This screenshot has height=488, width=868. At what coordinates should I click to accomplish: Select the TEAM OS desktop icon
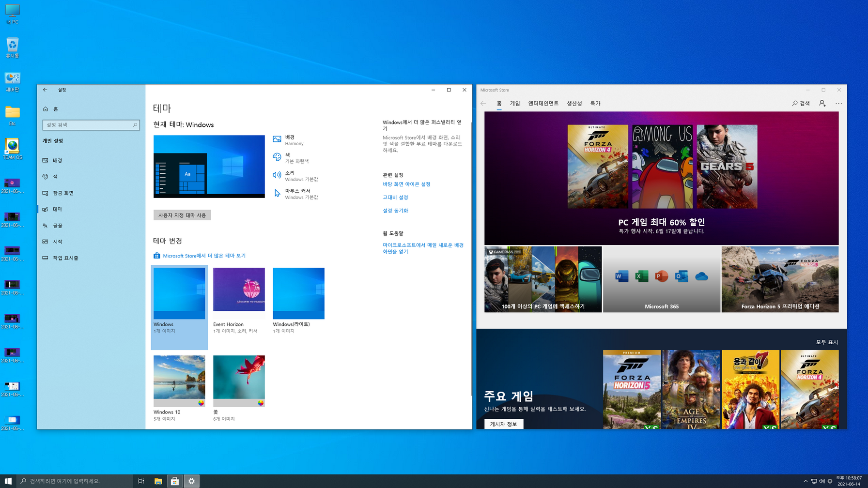[12, 149]
